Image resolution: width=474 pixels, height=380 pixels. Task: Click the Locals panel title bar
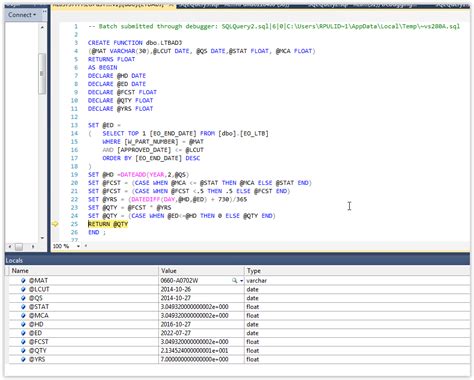click(237, 260)
